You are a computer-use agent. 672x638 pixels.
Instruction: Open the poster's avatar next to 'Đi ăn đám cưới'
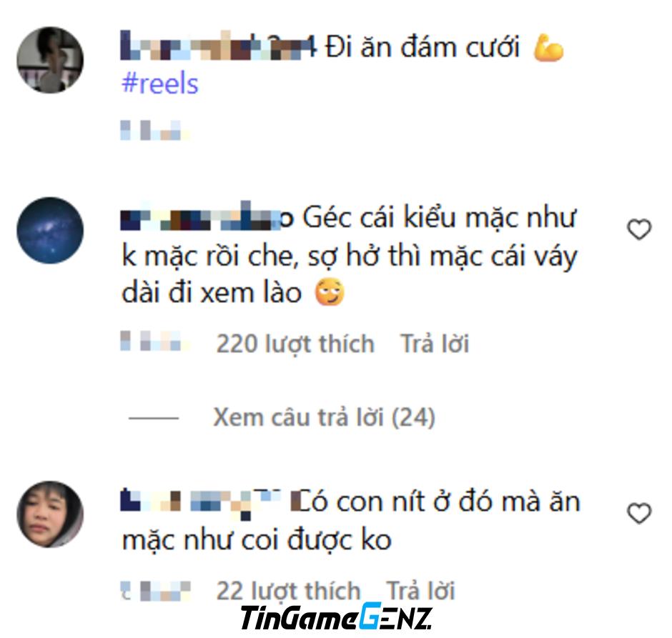pos(50,60)
